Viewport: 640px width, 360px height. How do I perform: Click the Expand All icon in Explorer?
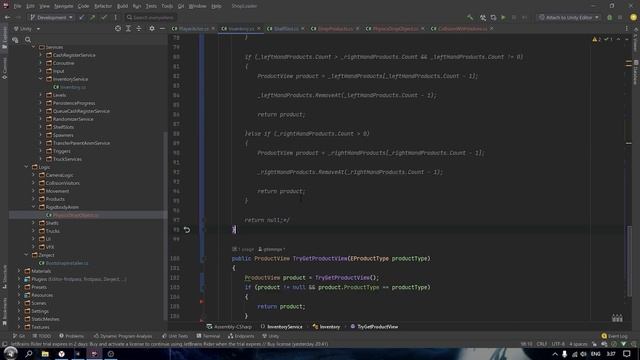128,29
